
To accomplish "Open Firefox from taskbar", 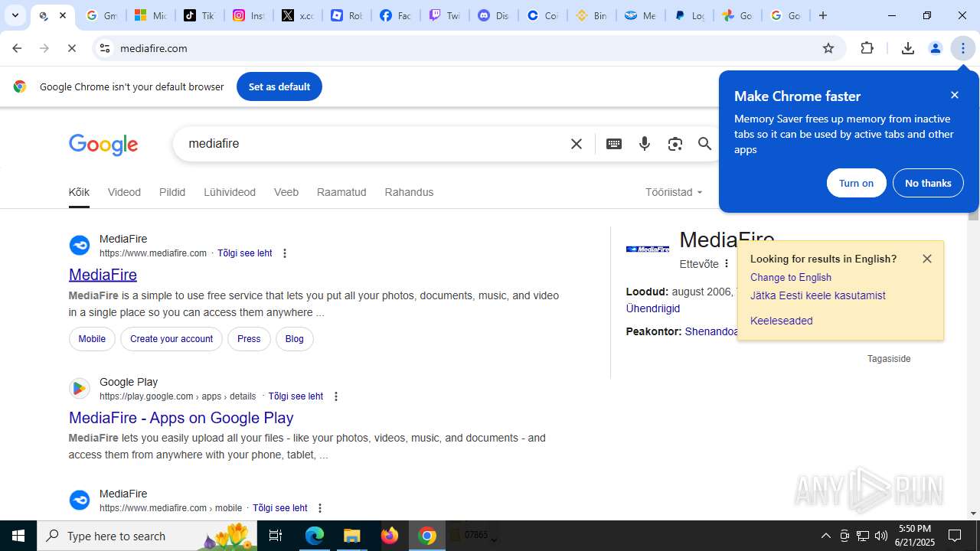I will tap(390, 536).
